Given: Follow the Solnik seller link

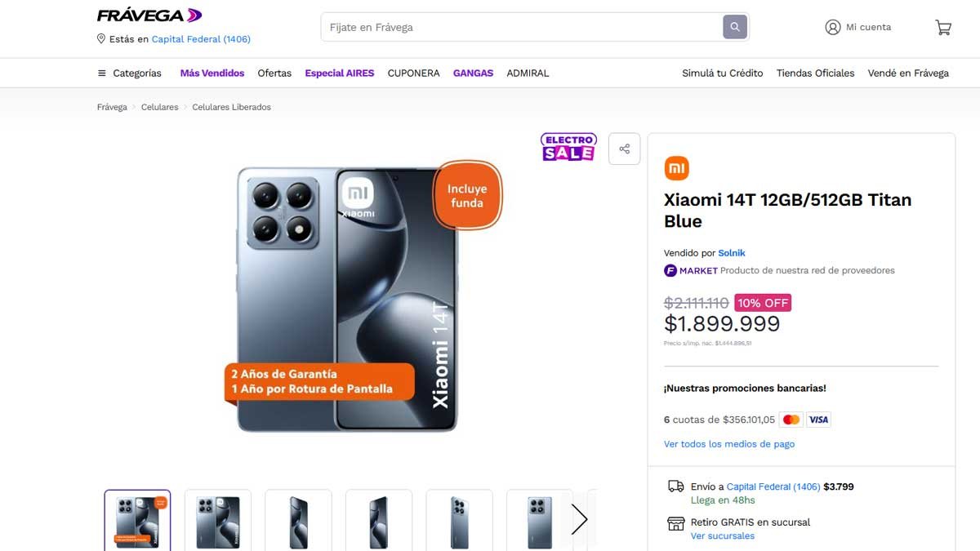Looking at the screenshot, I should (x=732, y=253).
